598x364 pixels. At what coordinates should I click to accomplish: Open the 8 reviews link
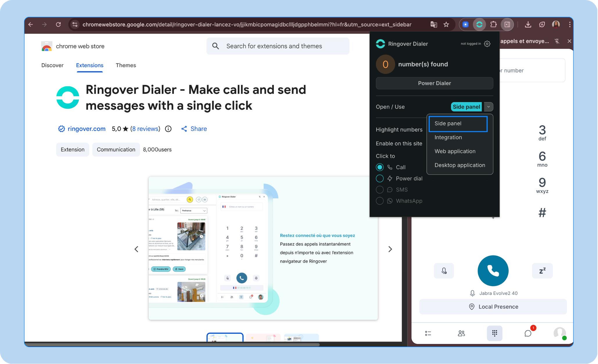(x=145, y=129)
